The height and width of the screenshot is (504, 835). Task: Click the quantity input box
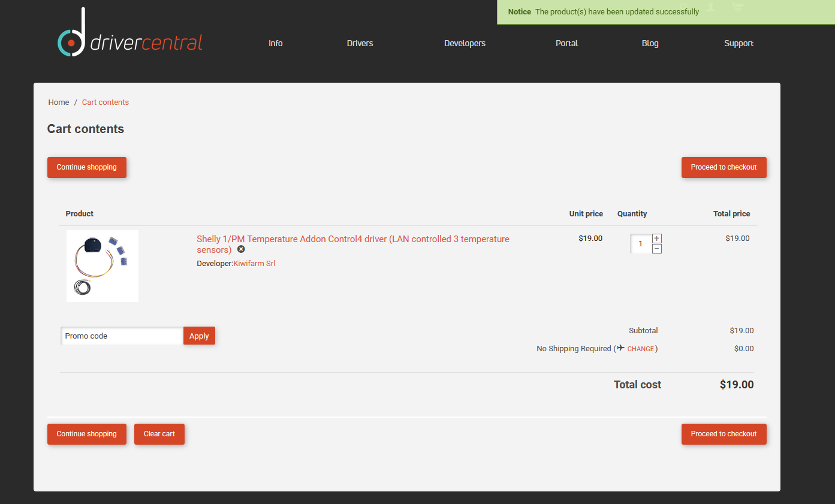(641, 244)
